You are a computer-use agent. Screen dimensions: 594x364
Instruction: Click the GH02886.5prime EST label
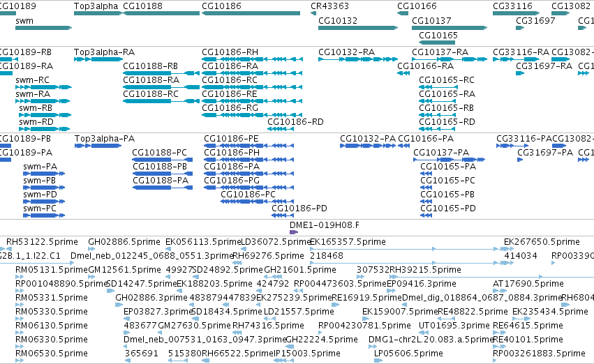pos(124,242)
